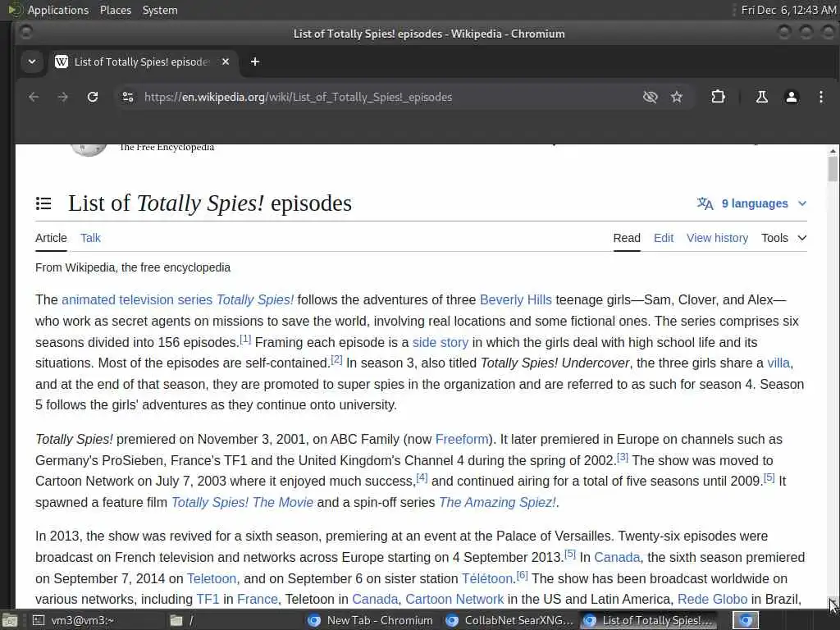This screenshot has height=630, width=840.
Task: Open the Totally Spies! series link
Action: click(255, 299)
